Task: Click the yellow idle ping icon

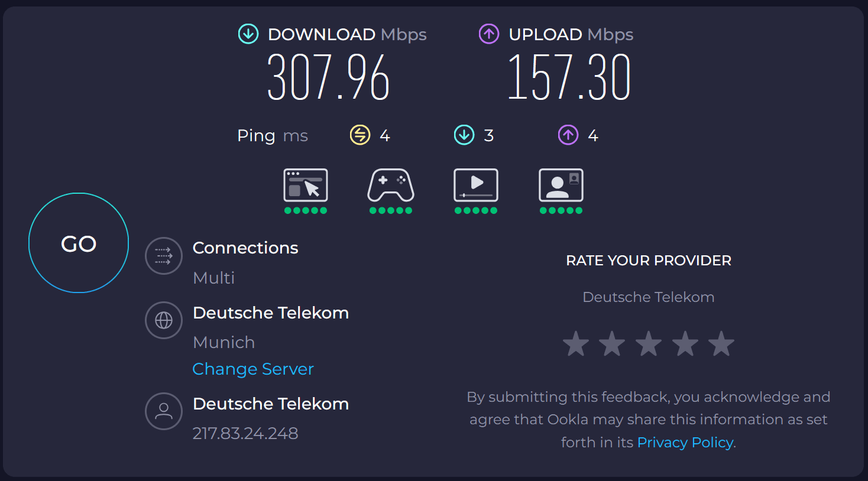Action: [360, 135]
